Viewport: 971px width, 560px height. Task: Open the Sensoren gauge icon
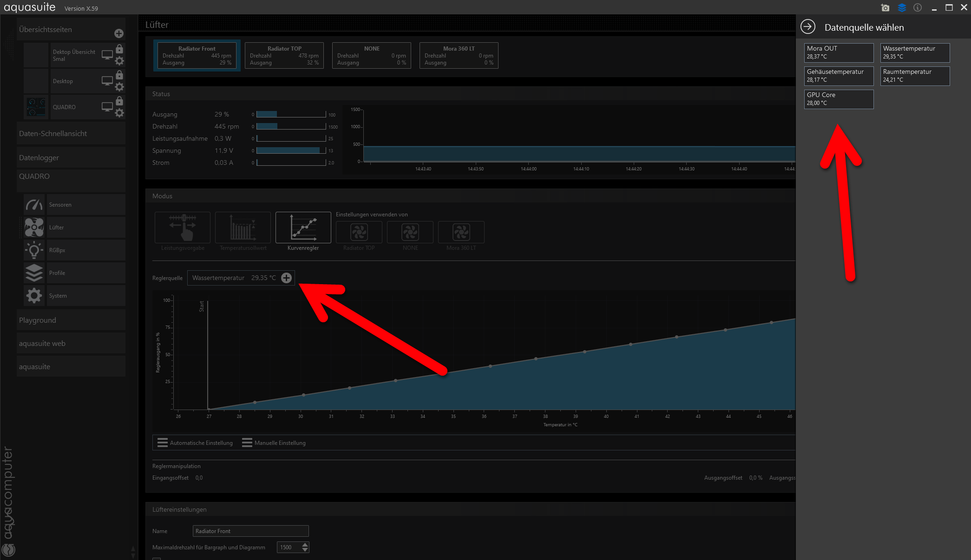pyautogui.click(x=34, y=205)
